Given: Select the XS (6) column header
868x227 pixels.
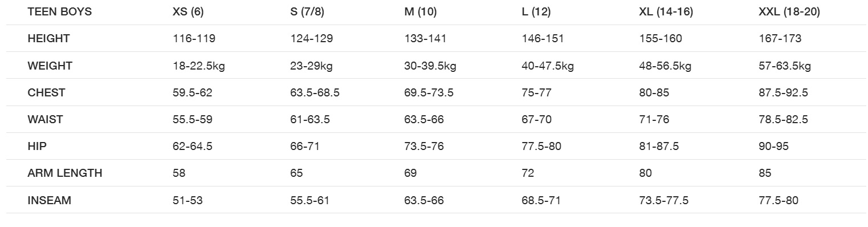Looking at the screenshot, I should tap(188, 12).
